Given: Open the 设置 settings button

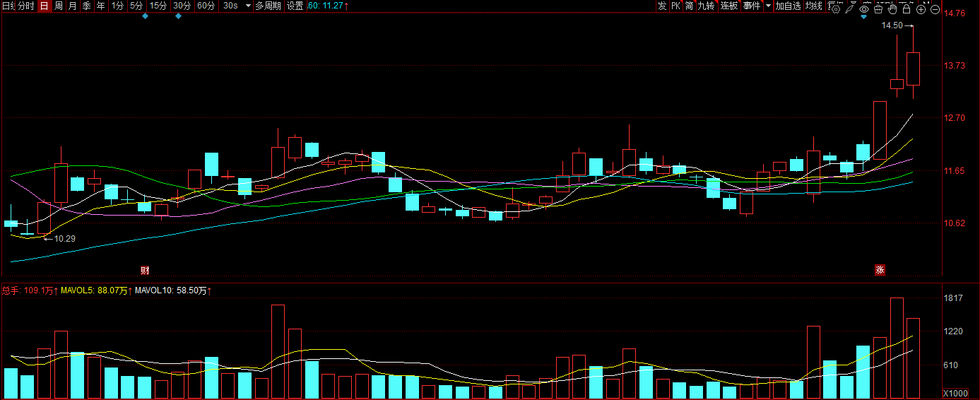Looking at the screenshot, I should [x=295, y=6].
